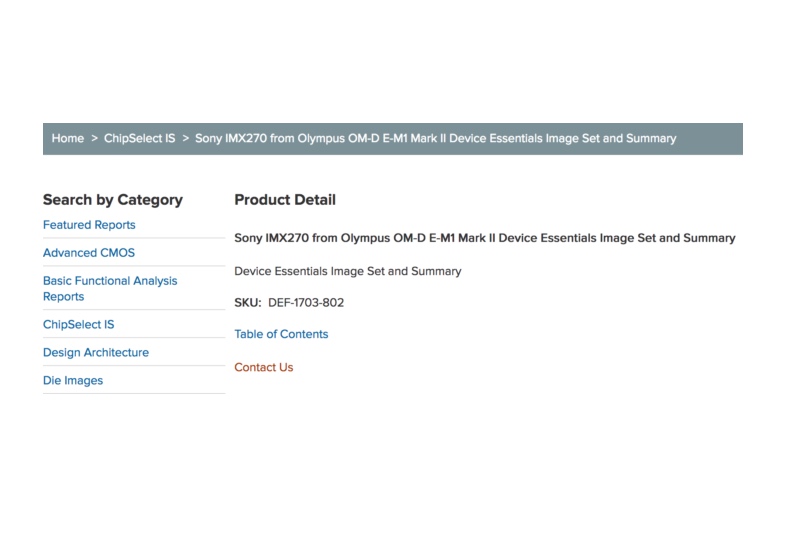Click the Product Detail heading

coord(284,200)
